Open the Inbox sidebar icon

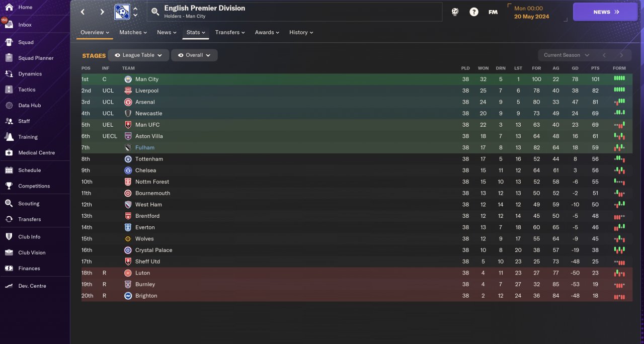[x=9, y=25]
